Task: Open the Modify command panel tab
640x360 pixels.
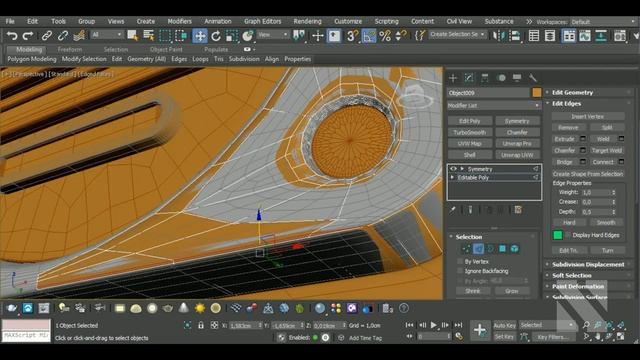Action: 469,78
